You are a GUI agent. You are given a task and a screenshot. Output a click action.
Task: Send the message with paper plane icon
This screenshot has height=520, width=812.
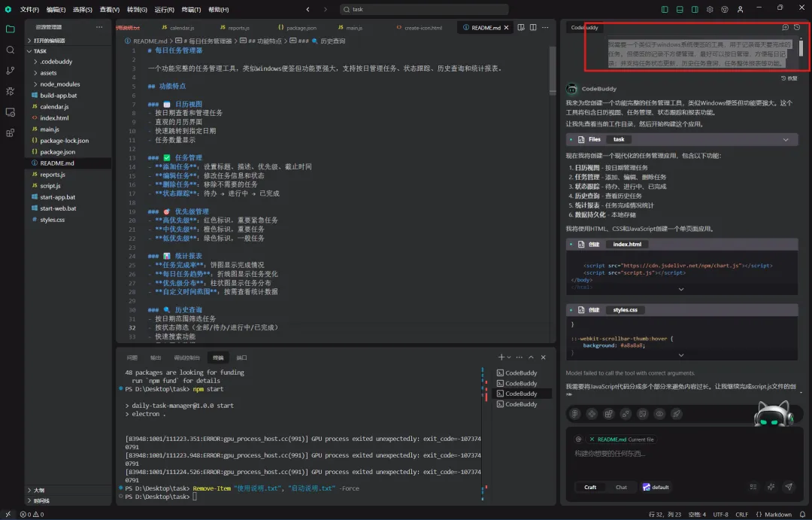pyautogui.click(x=788, y=487)
